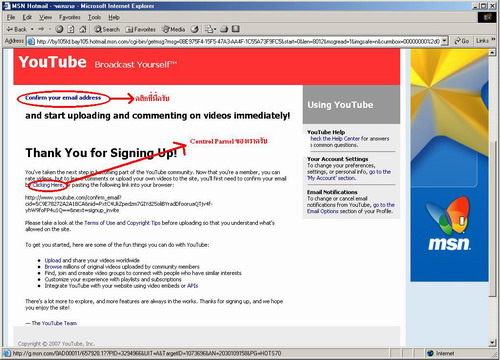Show the History pane icon
500x360 pixels.
(195, 29)
